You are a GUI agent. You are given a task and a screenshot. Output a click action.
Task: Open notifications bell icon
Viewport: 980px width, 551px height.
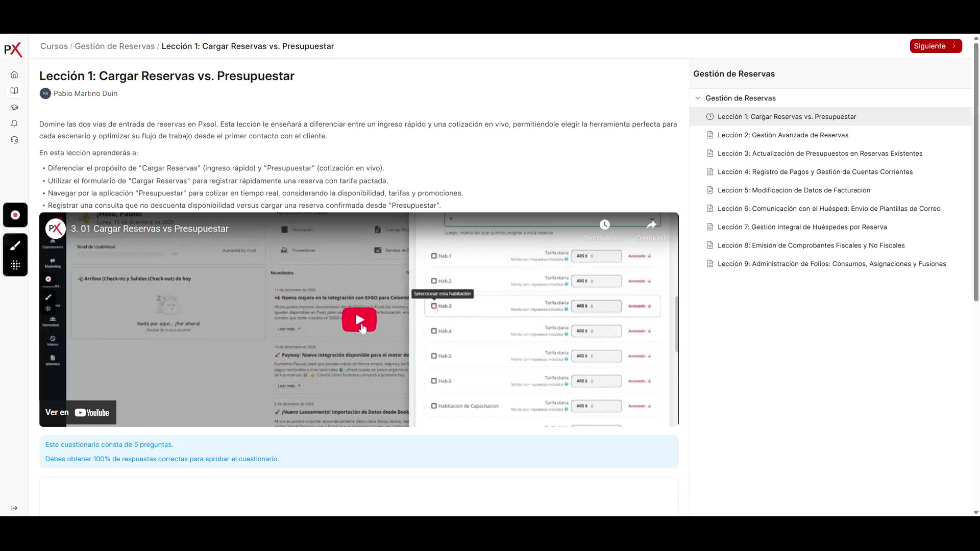14,123
